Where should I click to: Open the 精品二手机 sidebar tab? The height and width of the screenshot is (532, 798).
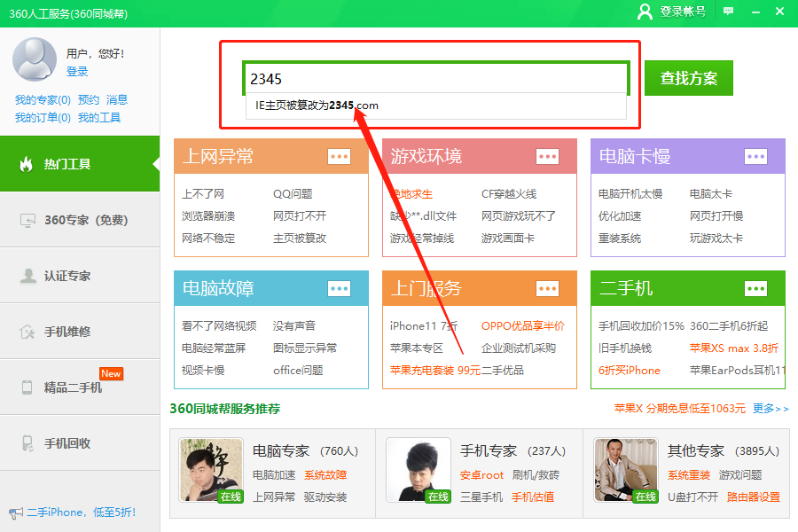pos(80,387)
